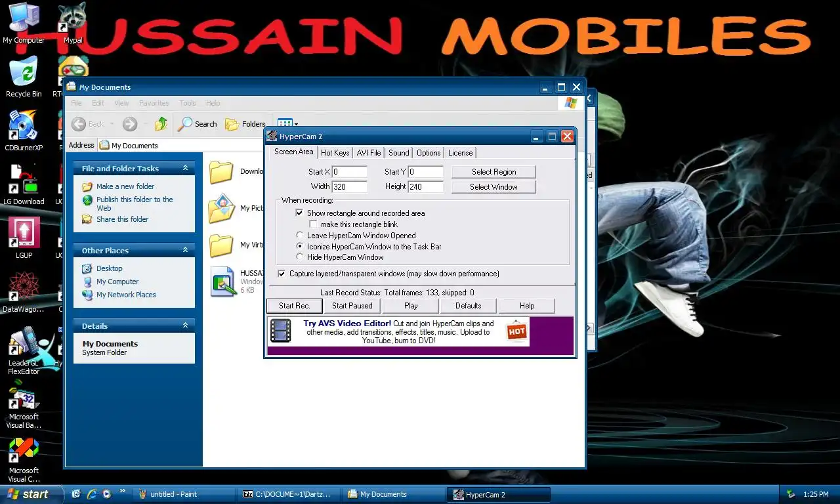The image size is (840, 504).
Task: Click the Height input field
Action: (425, 187)
